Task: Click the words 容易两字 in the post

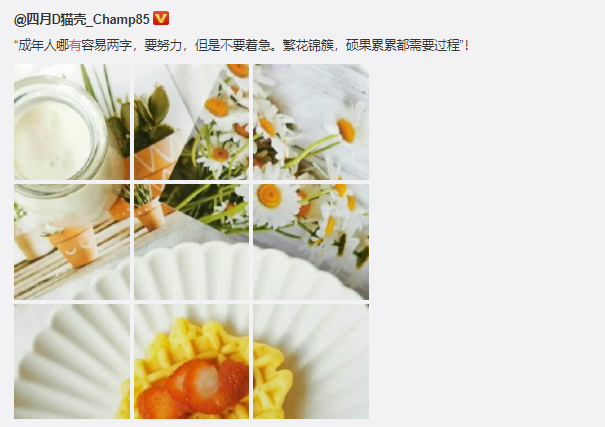Action: tap(106, 46)
